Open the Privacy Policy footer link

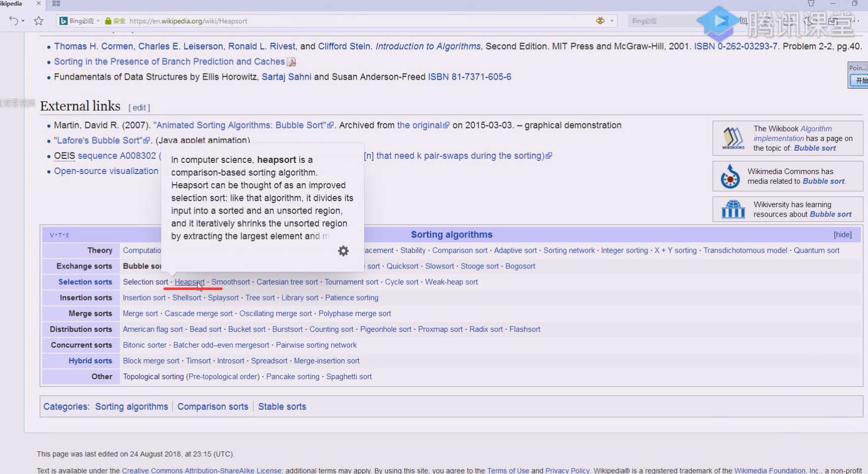(x=568, y=470)
